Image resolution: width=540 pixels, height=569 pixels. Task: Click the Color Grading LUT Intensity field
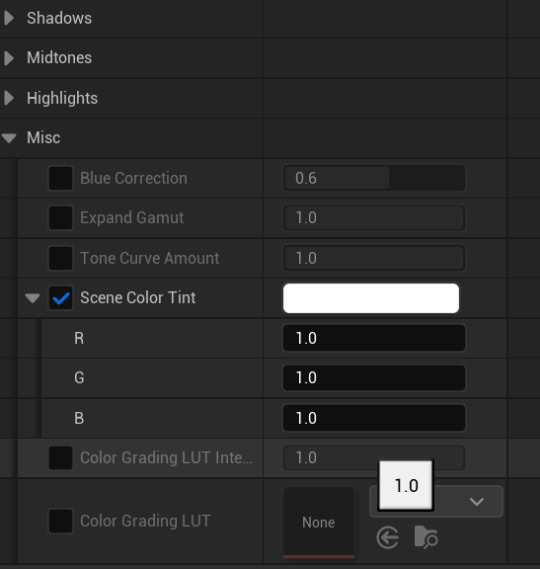tap(374, 458)
